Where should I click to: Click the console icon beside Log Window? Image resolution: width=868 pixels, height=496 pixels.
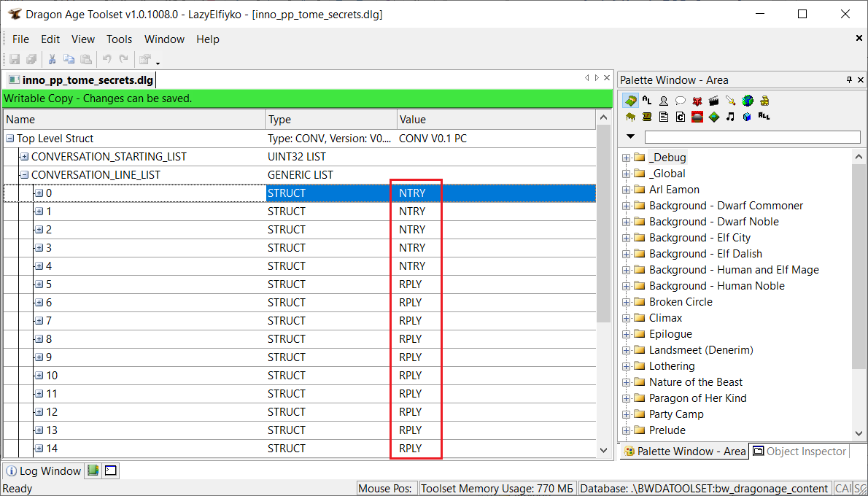pos(111,470)
